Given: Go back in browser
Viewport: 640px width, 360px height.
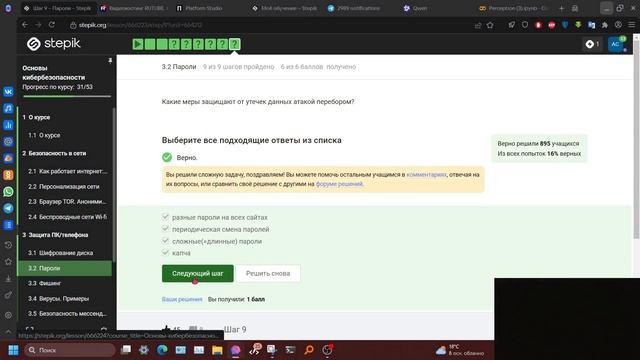Looking at the screenshot, I should pyautogui.click(x=25, y=25).
